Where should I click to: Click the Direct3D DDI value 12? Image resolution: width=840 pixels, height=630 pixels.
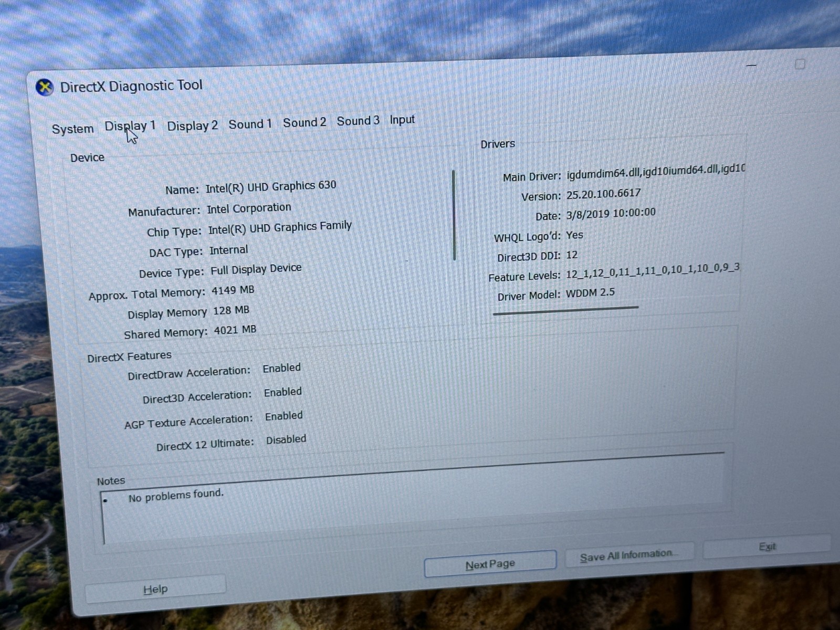point(572,255)
